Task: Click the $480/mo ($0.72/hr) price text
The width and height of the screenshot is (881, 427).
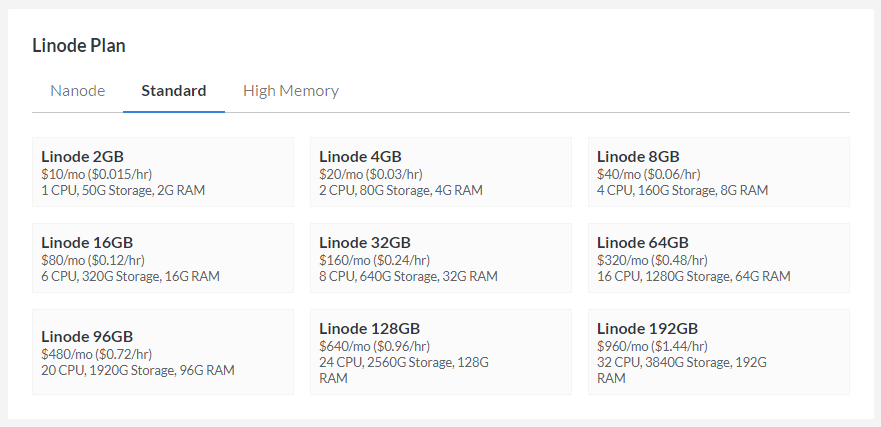Action: click(x=97, y=354)
